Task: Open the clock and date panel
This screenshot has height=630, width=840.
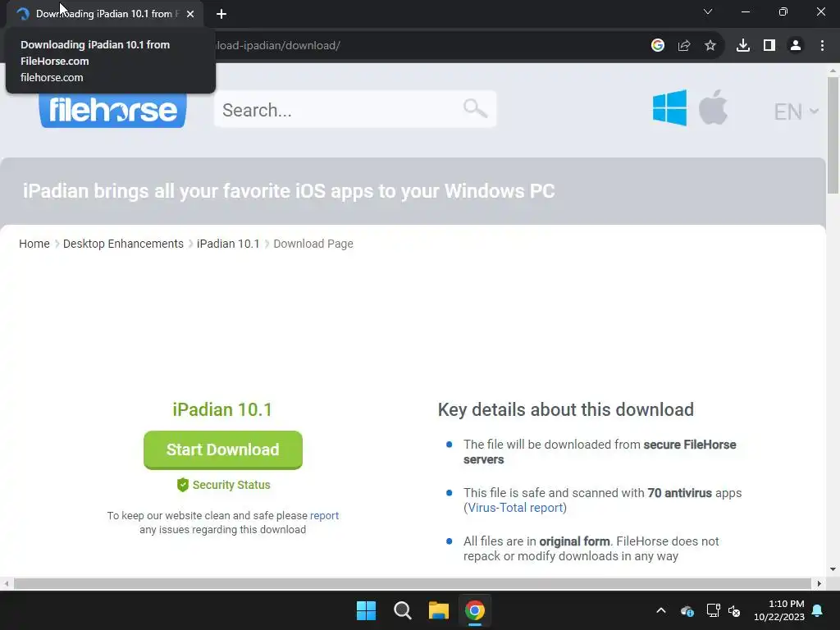Action: tap(779, 610)
